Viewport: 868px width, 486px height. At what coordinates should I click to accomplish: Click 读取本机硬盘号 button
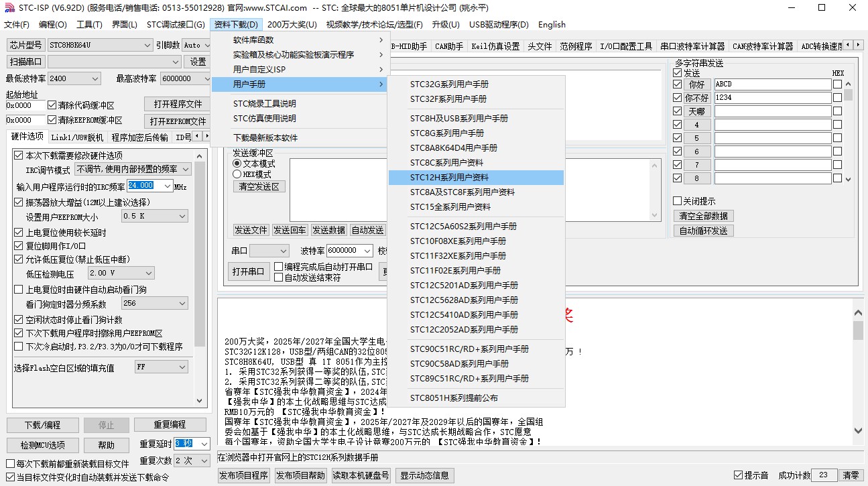tap(361, 475)
